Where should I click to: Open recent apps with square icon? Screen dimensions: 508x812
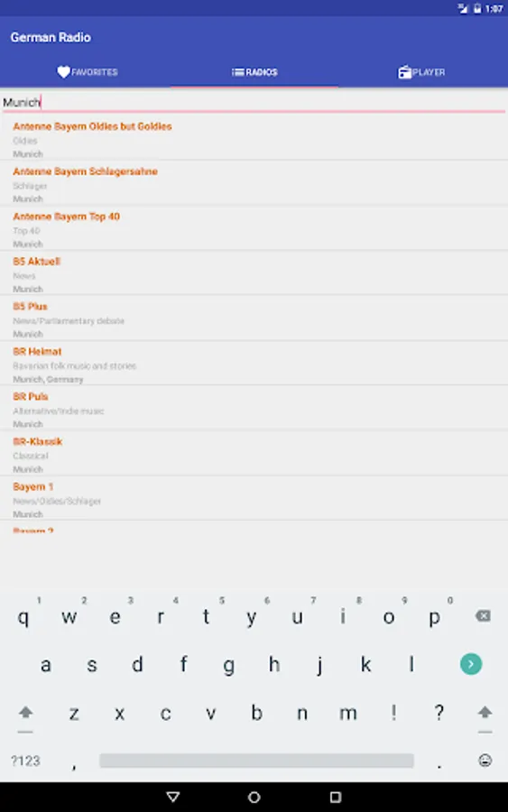pyautogui.click(x=336, y=797)
